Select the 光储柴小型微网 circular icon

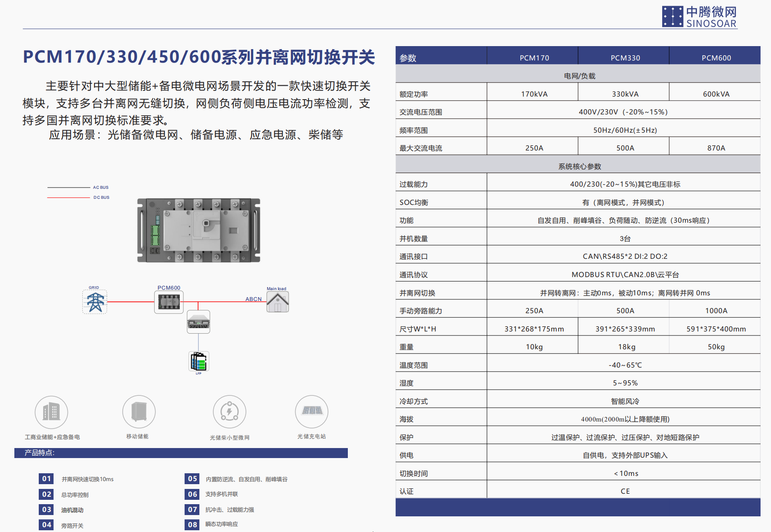tap(229, 412)
